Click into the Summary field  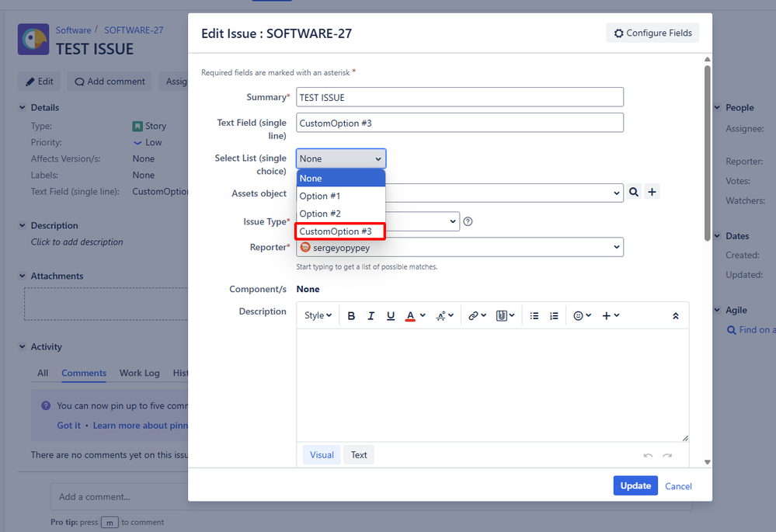460,97
